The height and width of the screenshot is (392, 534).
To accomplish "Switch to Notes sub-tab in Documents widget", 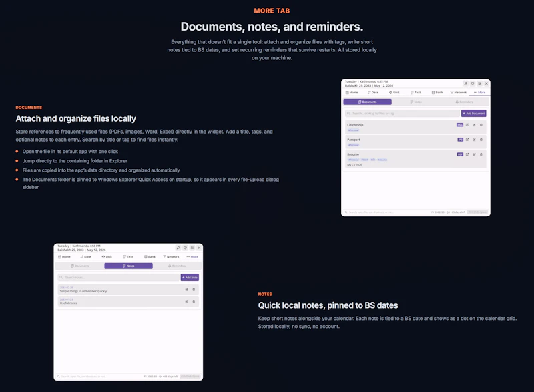I will tap(416, 102).
